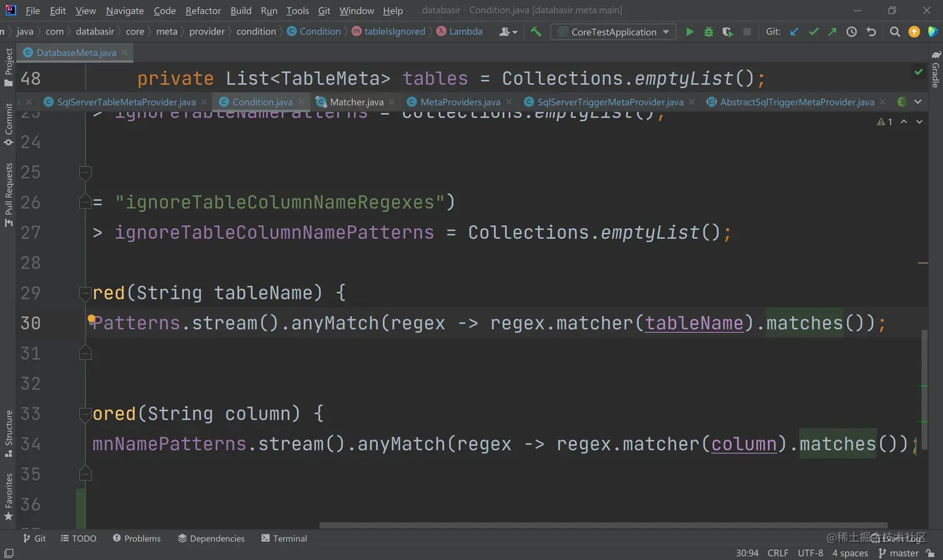This screenshot has width=943, height=560.
Task: Open the Tools menu
Action: 297,11
